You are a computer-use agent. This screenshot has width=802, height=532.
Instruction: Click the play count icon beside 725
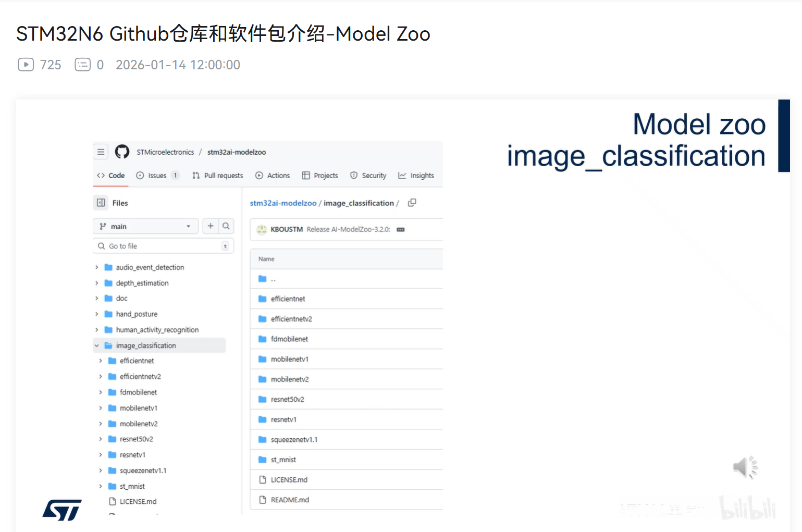26,65
